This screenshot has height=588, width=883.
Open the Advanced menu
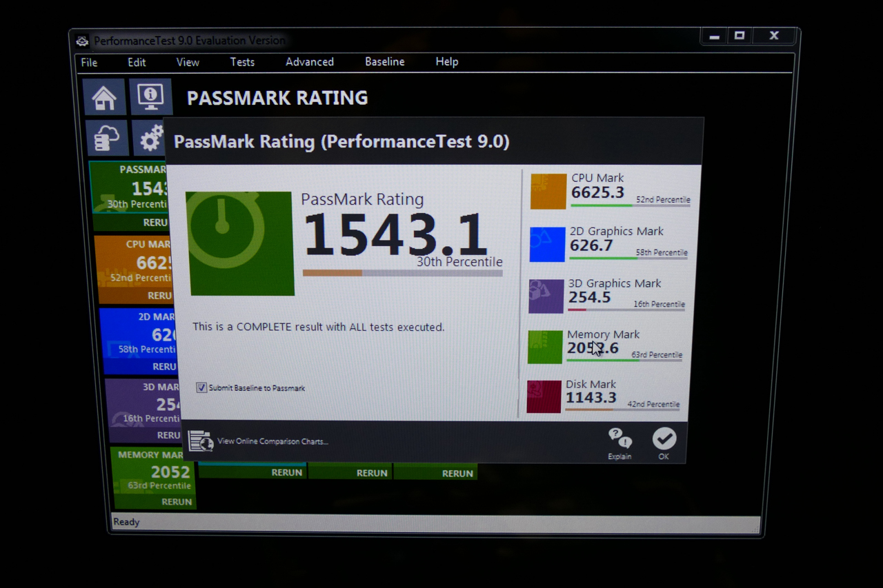pyautogui.click(x=310, y=62)
